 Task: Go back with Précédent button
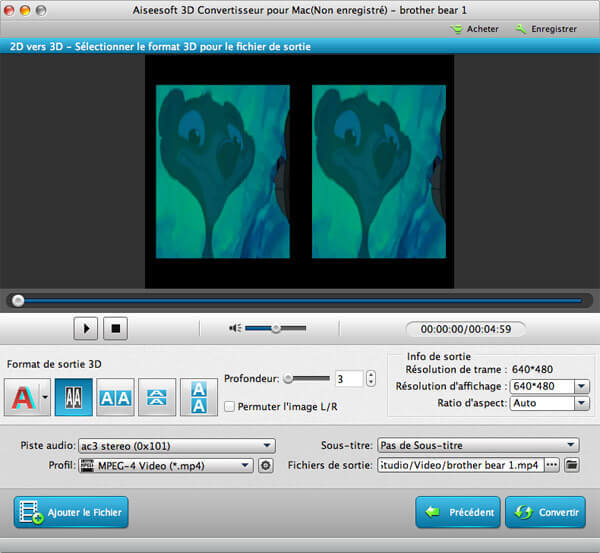click(x=458, y=512)
